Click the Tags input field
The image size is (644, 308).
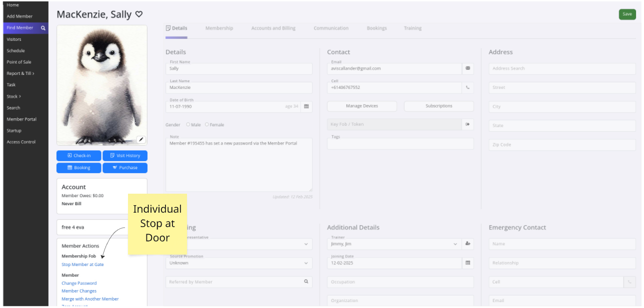[x=400, y=144]
